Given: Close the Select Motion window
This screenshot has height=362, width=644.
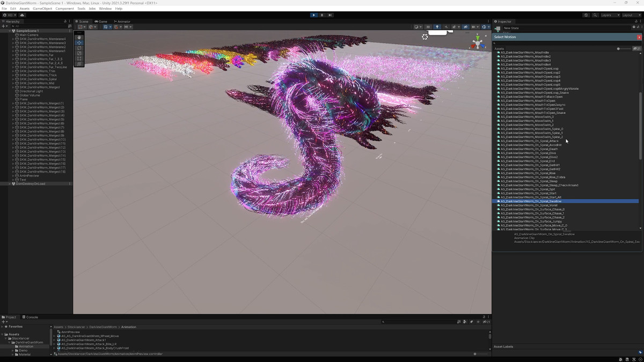Looking at the screenshot, I should 639,37.
